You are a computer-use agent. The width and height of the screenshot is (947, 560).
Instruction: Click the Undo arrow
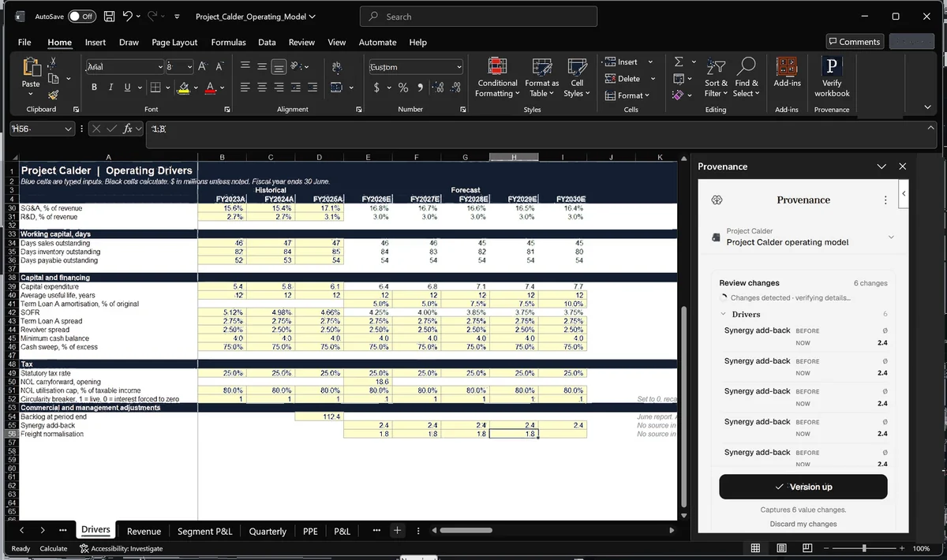[x=129, y=16]
